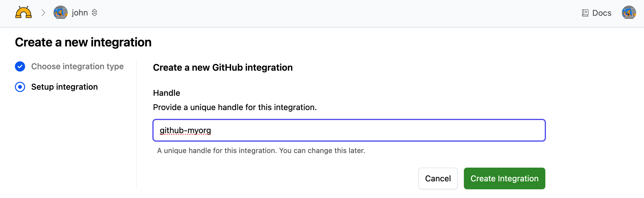The width and height of the screenshot is (644, 198).
Task: Click the github-myorg text in field
Action: tap(185, 130)
